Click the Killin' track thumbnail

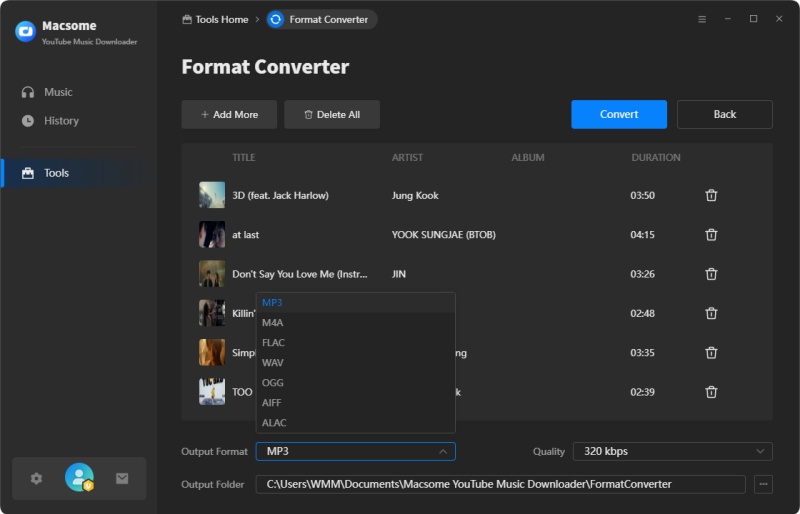[212, 313]
